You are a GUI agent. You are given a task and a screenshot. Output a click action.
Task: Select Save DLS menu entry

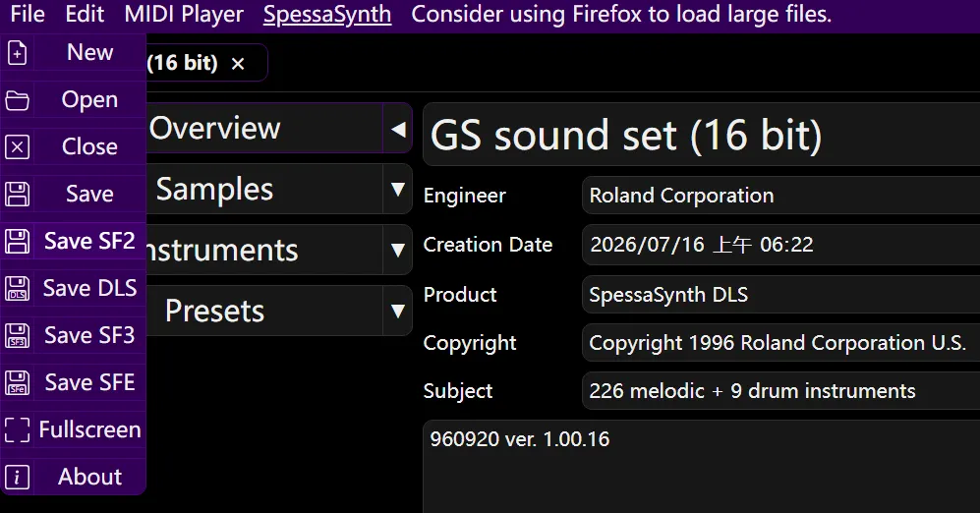click(73, 289)
